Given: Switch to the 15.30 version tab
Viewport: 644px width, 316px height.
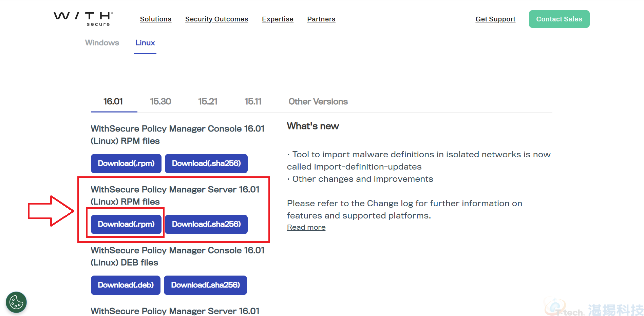Looking at the screenshot, I should click(x=160, y=102).
